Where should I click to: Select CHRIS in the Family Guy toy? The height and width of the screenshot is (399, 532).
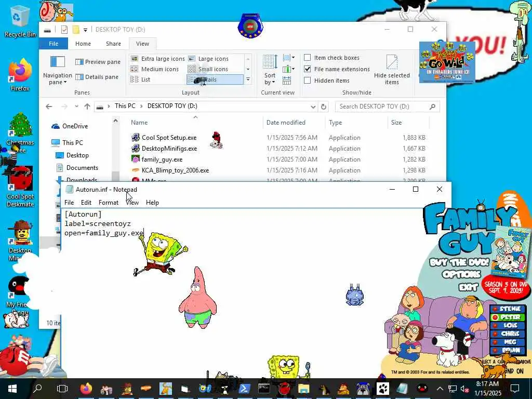point(508,334)
